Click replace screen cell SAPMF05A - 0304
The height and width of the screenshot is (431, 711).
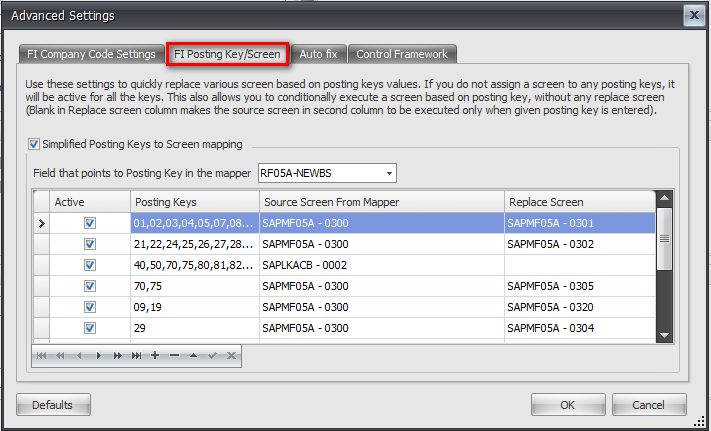(x=580, y=328)
